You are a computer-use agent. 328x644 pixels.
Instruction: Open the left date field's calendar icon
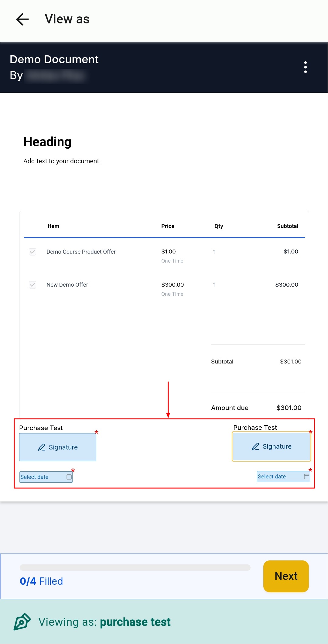coord(69,477)
